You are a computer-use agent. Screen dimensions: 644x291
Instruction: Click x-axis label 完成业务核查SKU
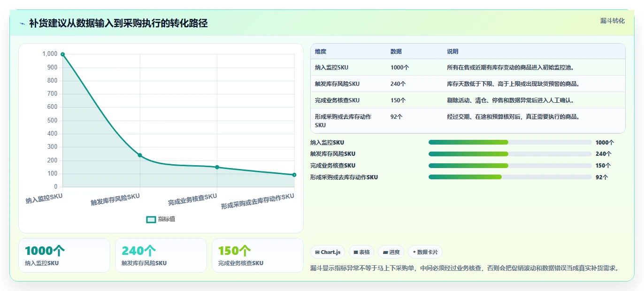click(192, 199)
